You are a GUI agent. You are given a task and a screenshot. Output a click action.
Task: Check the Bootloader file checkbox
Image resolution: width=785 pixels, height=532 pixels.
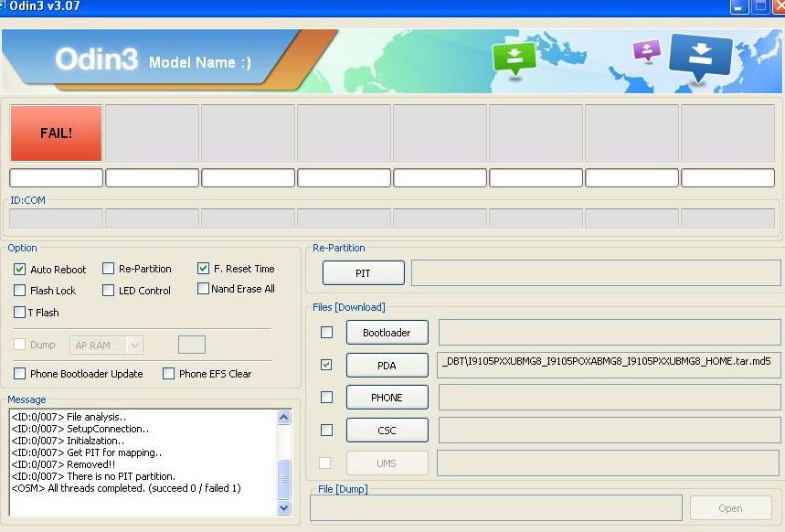326,332
